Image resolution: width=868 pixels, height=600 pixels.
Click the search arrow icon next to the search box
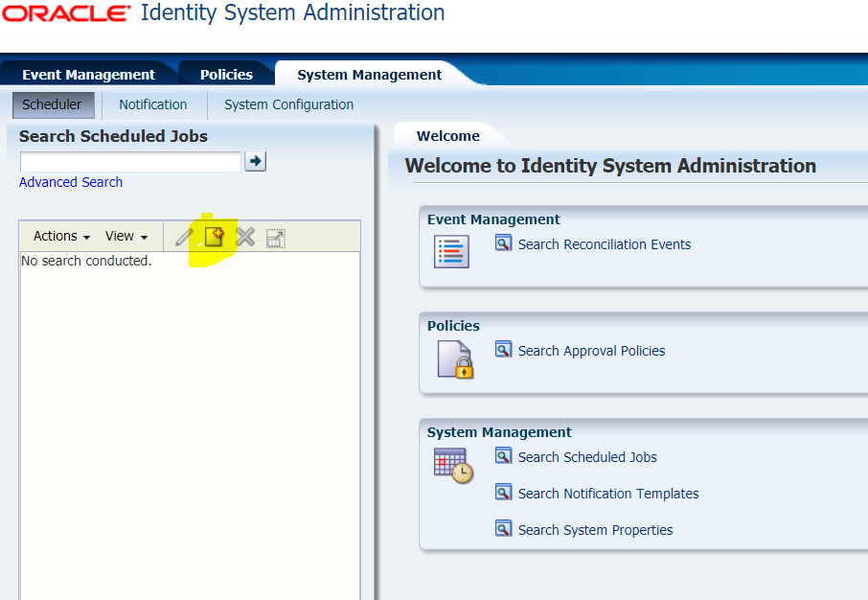click(254, 161)
